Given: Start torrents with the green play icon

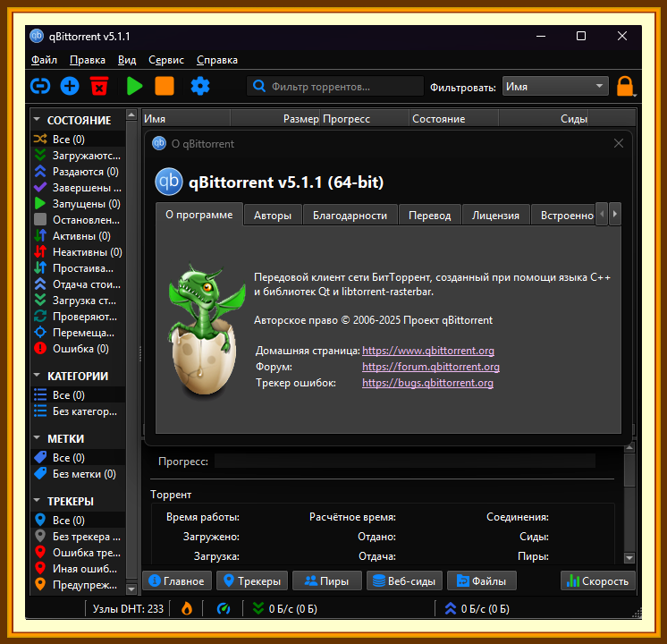Looking at the screenshot, I should pos(134,87).
